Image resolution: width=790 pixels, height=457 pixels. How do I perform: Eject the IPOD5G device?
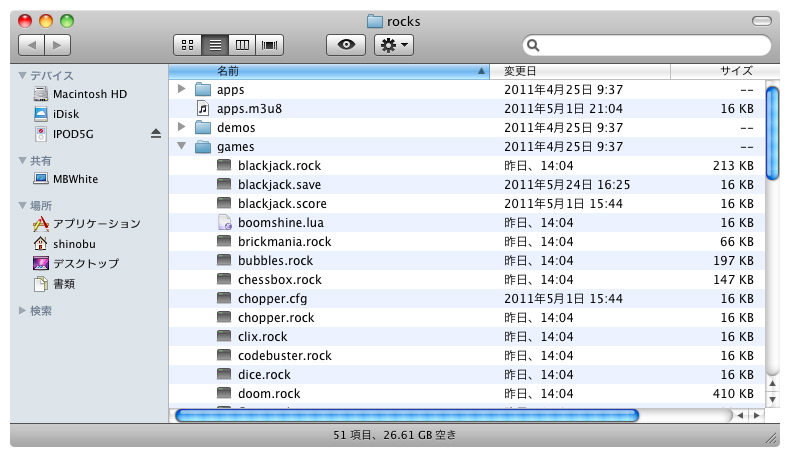pos(155,133)
